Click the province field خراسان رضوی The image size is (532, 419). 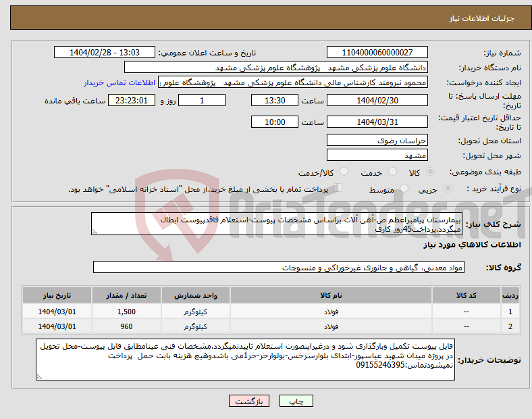click(377, 141)
